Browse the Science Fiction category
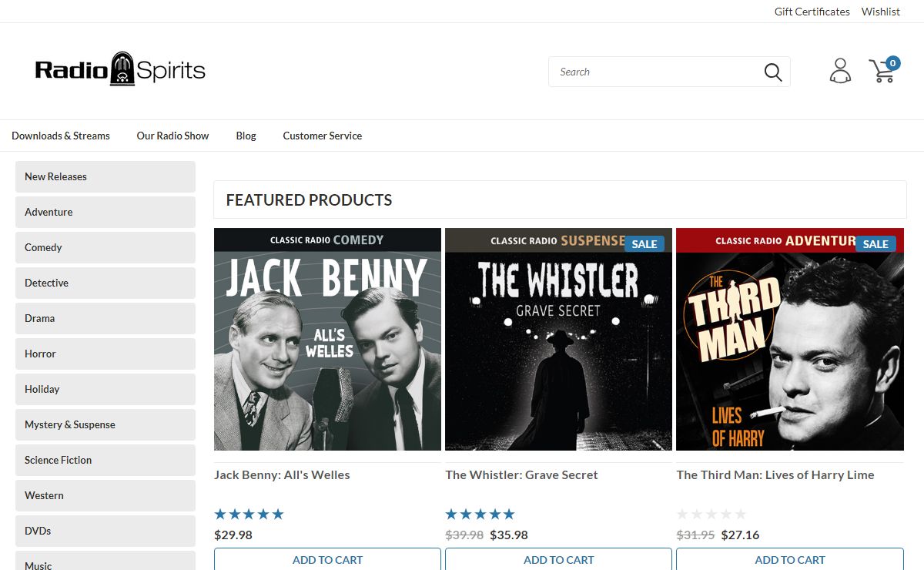The height and width of the screenshot is (570, 924). click(x=105, y=460)
